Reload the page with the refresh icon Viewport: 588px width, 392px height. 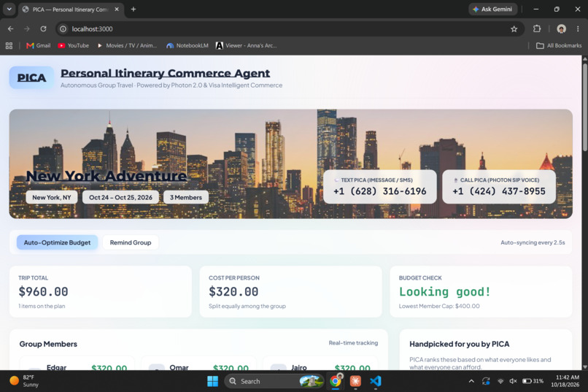[x=44, y=29]
